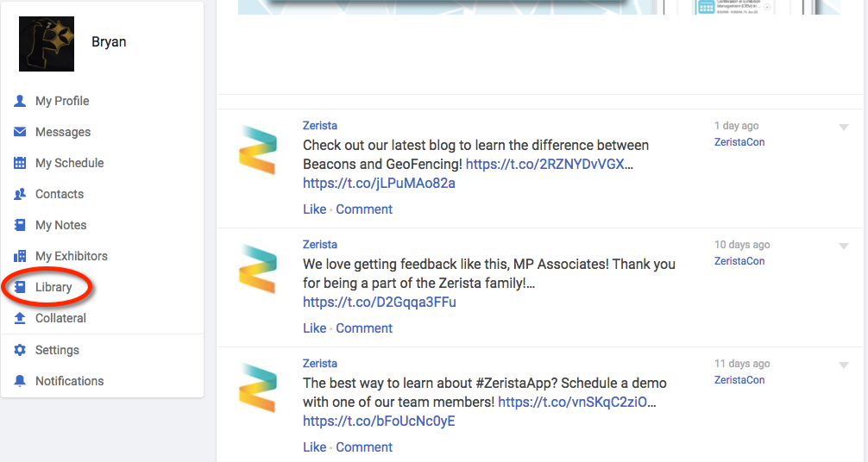Open the Library menu item
This screenshot has width=868, height=462.
(x=53, y=287)
